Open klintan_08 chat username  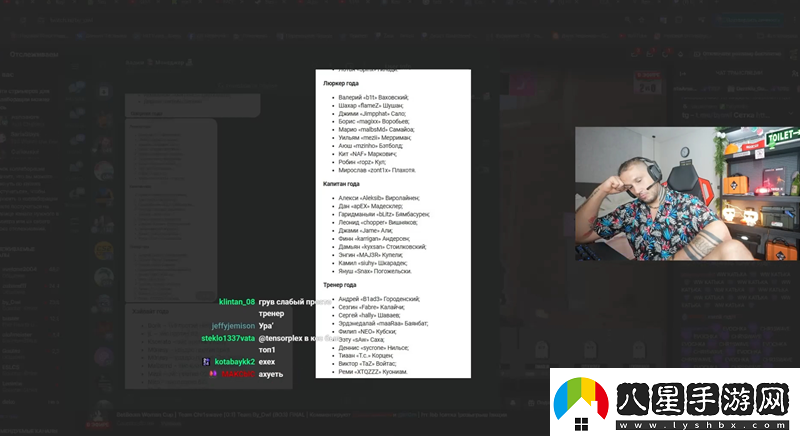pyautogui.click(x=237, y=301)
